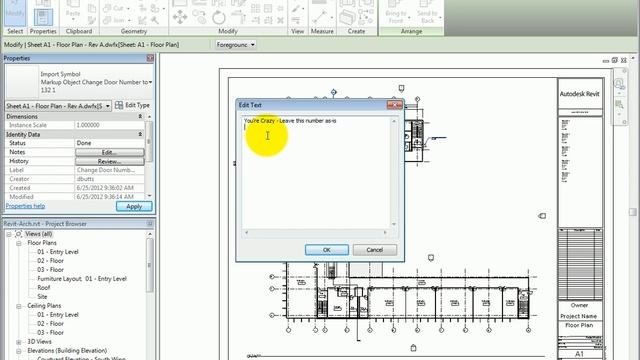This screenshot has width=640, height=360.
Task: Click Send to Back in Arrange panel
Action: pyautogui.click(x=427, y=12)
